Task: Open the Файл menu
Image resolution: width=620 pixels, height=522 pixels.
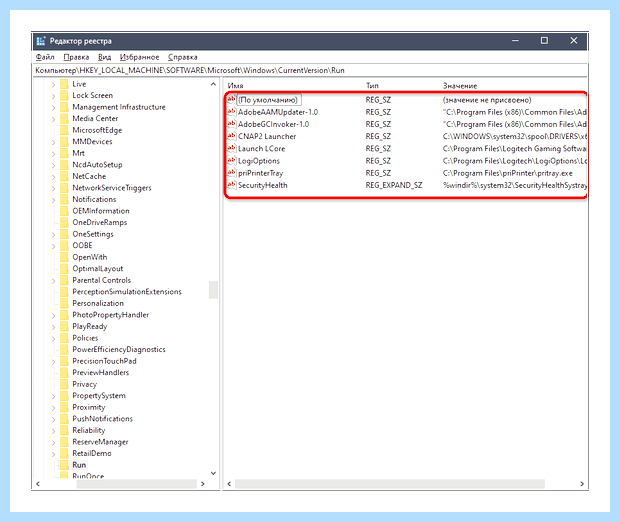Action: pyautogui.click(x=45, y=57)
